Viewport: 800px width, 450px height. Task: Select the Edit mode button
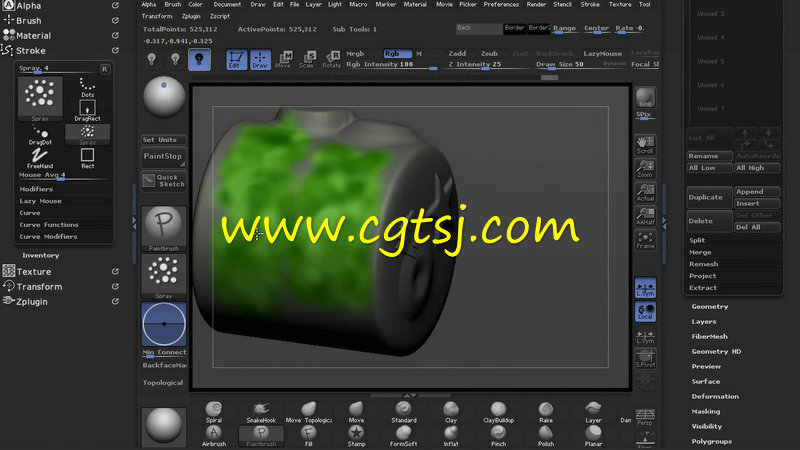(236, 60)
